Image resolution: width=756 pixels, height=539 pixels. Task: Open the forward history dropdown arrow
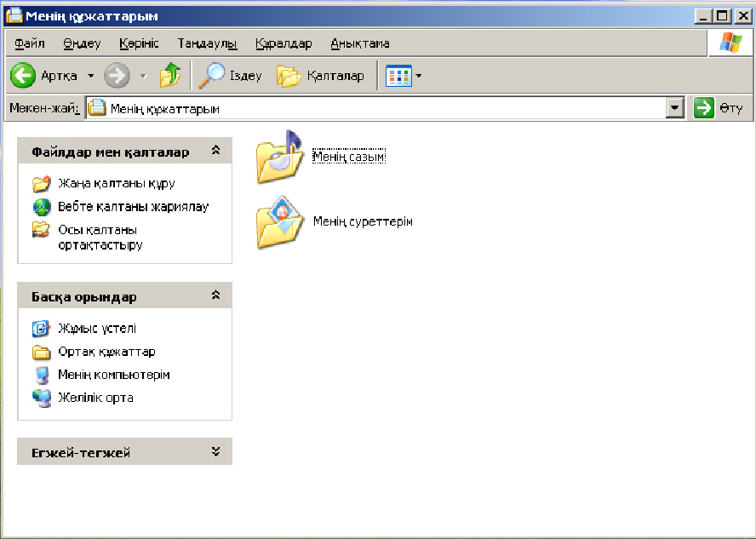(143, 76)
